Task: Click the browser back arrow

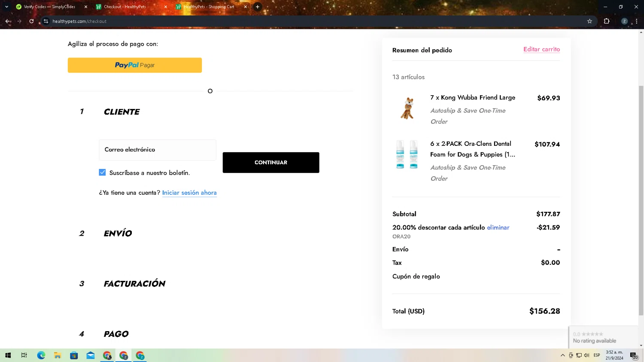Action: [8, 21]
